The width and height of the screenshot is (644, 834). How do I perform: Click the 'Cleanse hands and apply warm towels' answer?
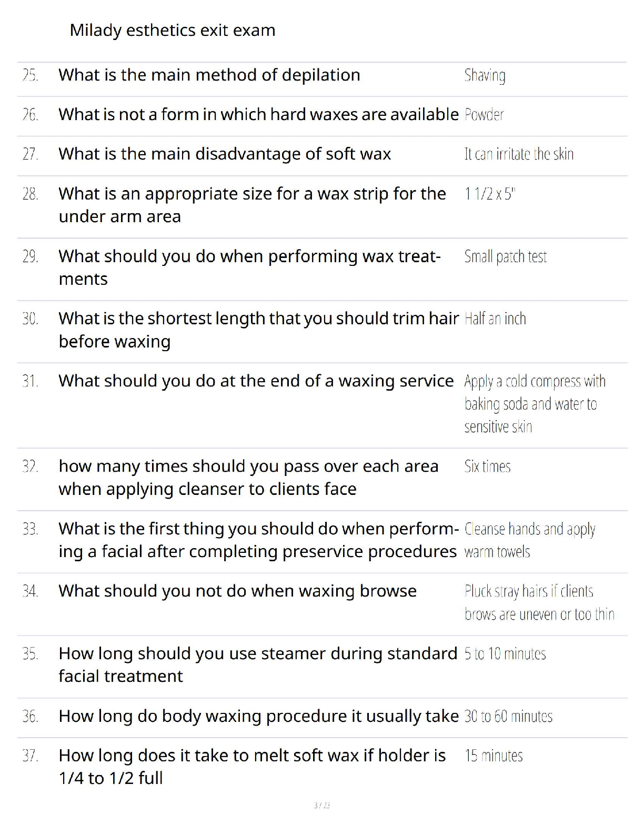click(529, 540)
